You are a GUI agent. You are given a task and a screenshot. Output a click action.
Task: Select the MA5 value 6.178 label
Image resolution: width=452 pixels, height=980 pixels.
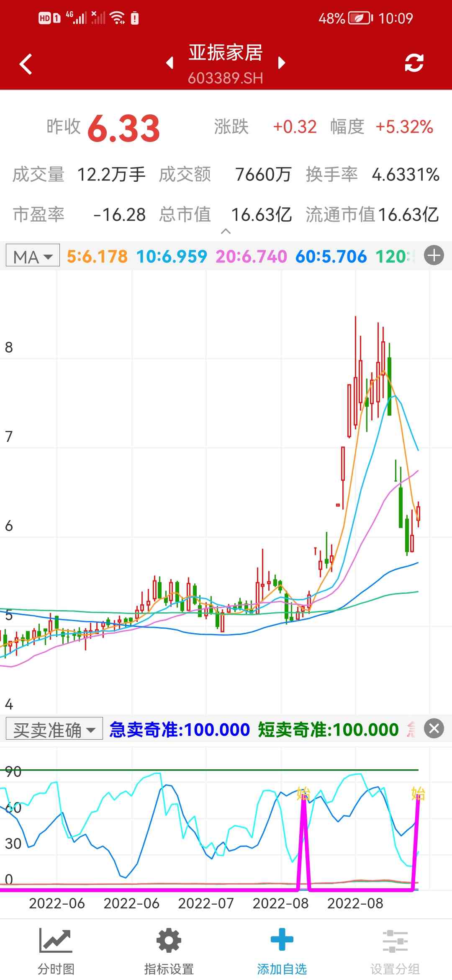pyautogui.click(x=97, y=256)
